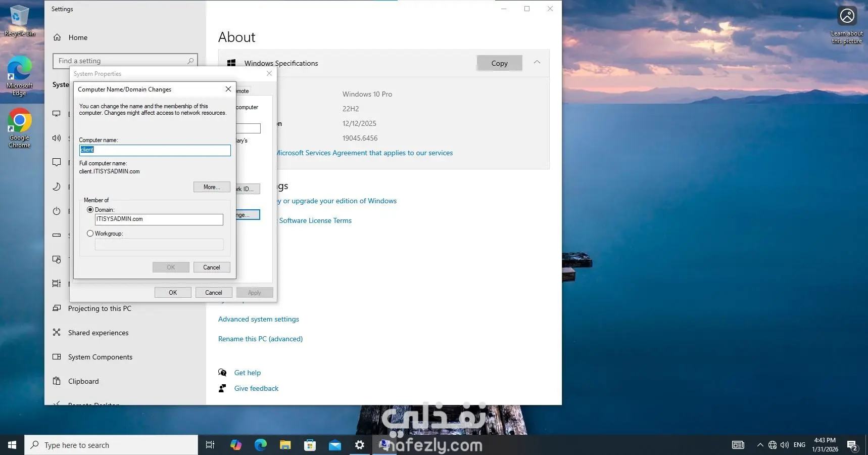Show hidden system tray icons
Viewport: 868px width, 455px height.
click(x=760, y=445)
